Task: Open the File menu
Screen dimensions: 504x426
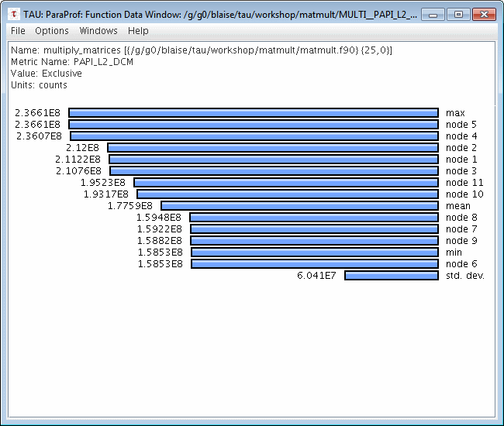Action: pos(18,31)
